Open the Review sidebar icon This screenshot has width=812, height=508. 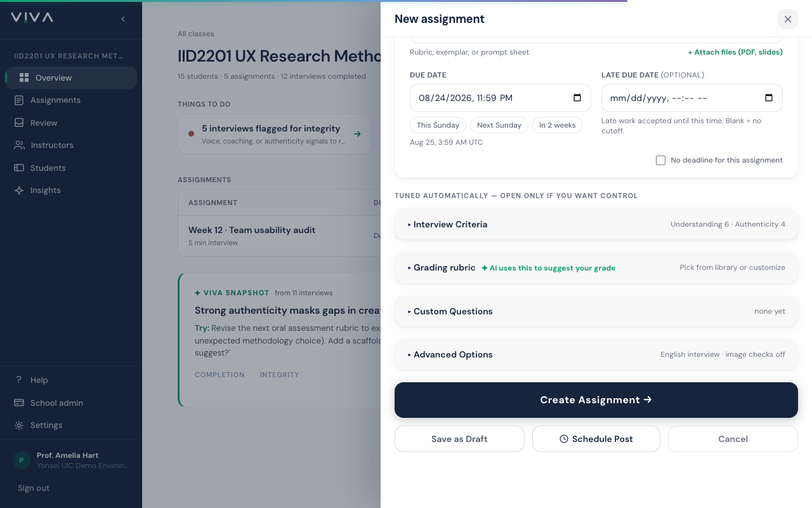[19, 123]
